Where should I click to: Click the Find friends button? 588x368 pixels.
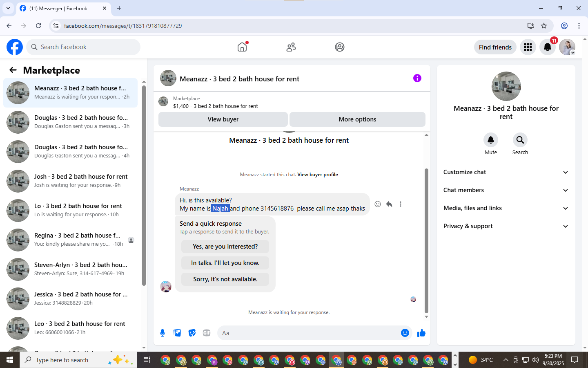click(495, 47)
